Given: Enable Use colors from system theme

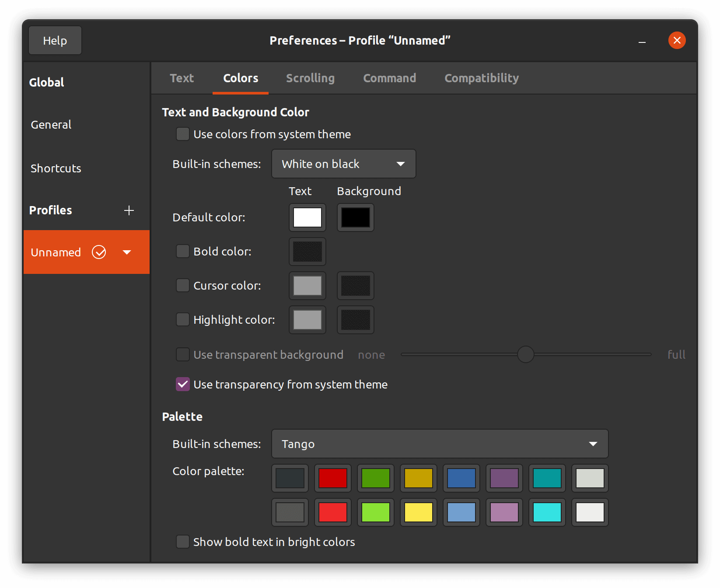Looking at the screenshot, I should pyautogui.click(x=182, y=134).
